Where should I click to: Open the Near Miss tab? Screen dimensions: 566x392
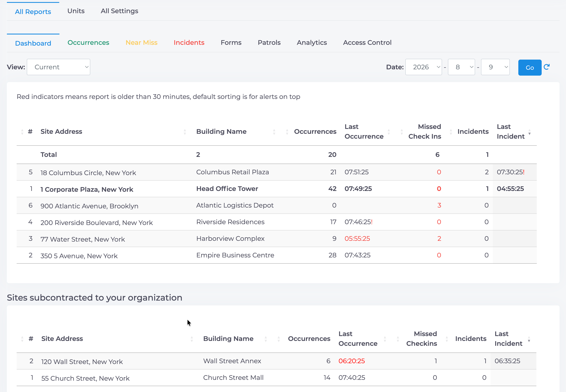click(142, 43)
